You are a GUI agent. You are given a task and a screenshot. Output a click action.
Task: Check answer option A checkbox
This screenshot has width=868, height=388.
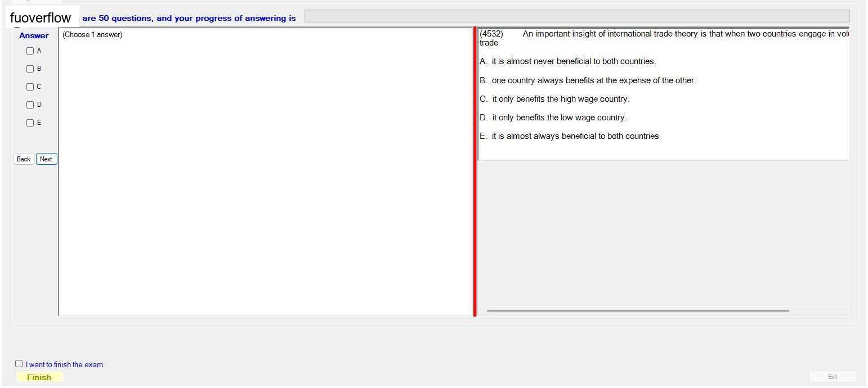tap(30, 51)
